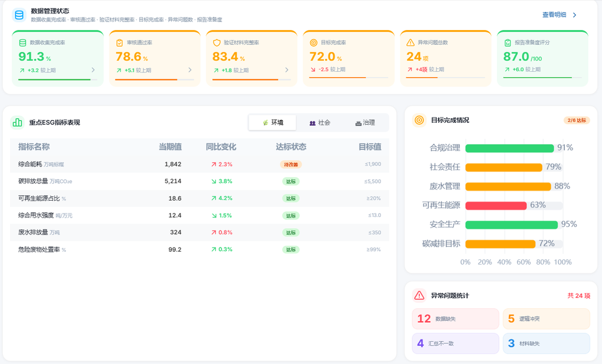The width and height of the screenshot is (602, 364).
Task: Expand the 验证材料完整率 card with its chevron
Action: [287, 70]
